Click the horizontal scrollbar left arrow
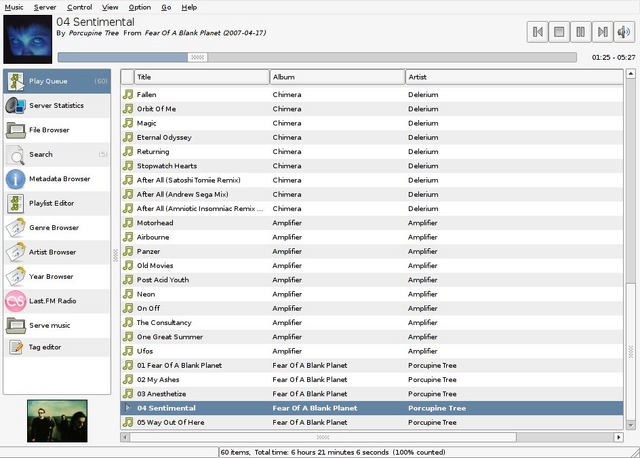This screenshot has height=458, width=640. coord(125,437)
